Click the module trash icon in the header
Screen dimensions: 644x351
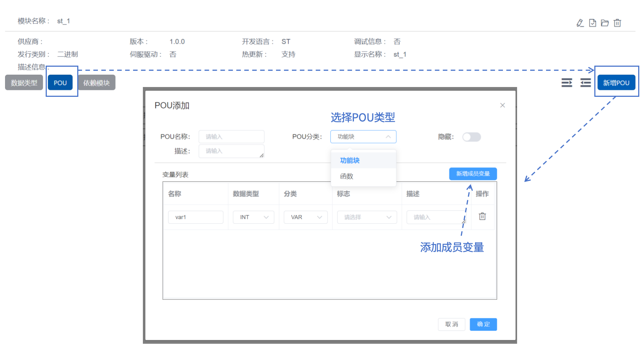tap(617, 23)
